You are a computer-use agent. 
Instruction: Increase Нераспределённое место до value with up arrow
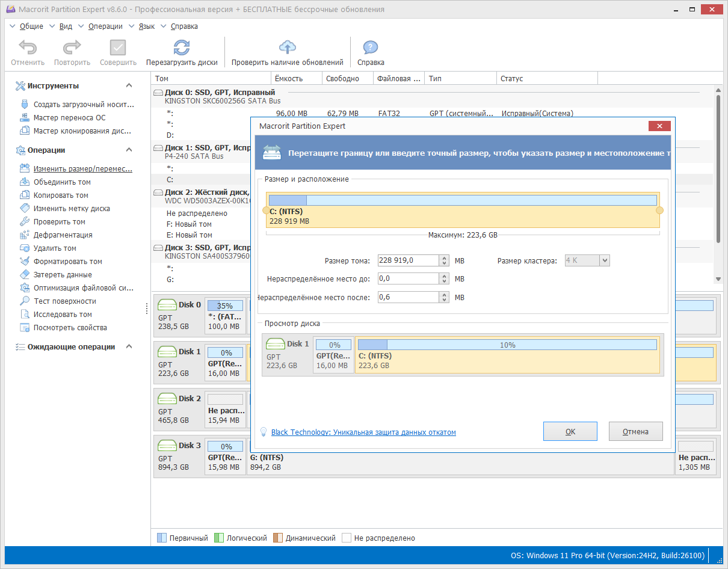click(445, 276)
